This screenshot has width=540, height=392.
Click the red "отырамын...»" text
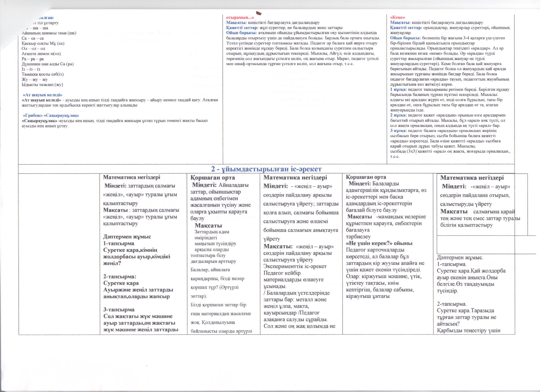click(240, 18)
